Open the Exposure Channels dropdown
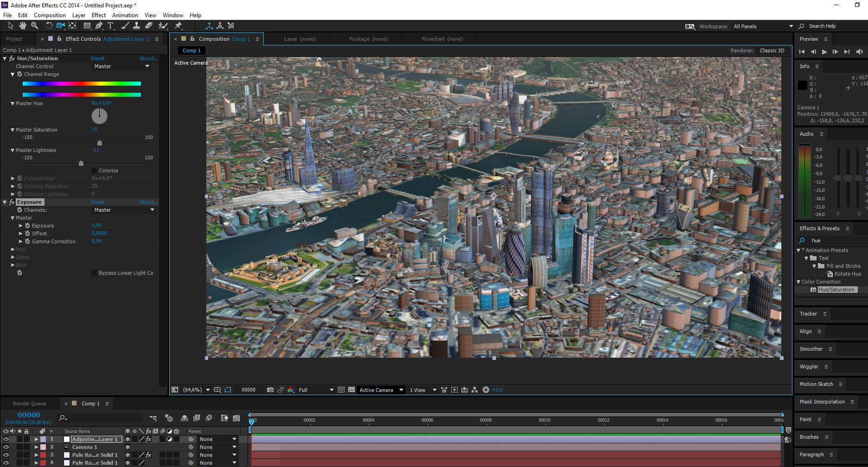 click(124, 210)
